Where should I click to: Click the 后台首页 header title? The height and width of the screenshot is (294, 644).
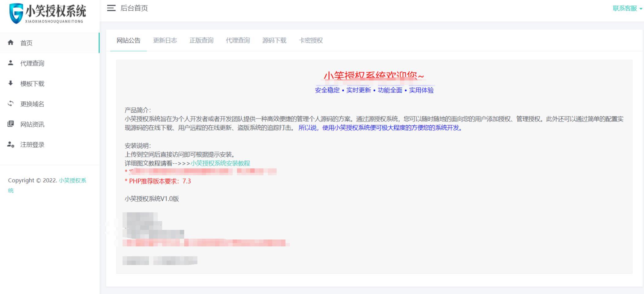coord(134,8)
